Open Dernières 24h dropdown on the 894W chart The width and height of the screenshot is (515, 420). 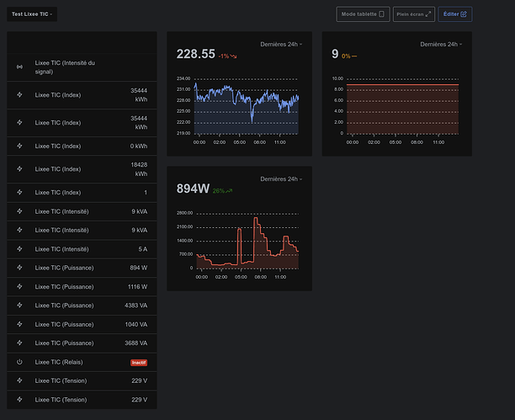[281, 178]
